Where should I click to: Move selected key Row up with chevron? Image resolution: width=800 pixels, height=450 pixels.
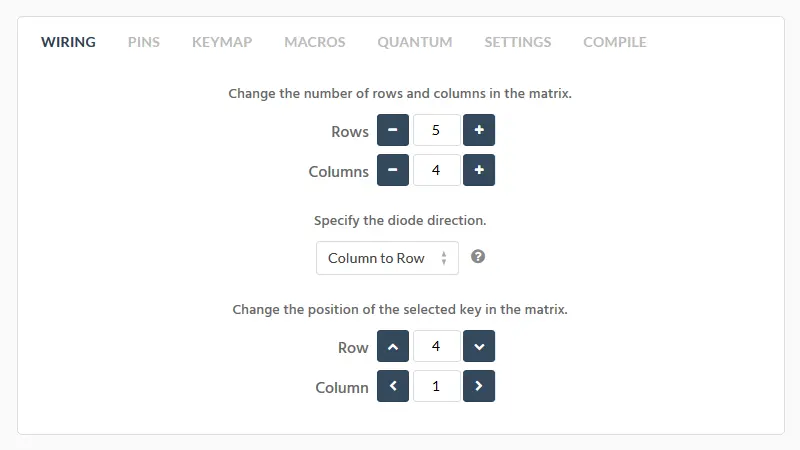click(x=393, y=346)
